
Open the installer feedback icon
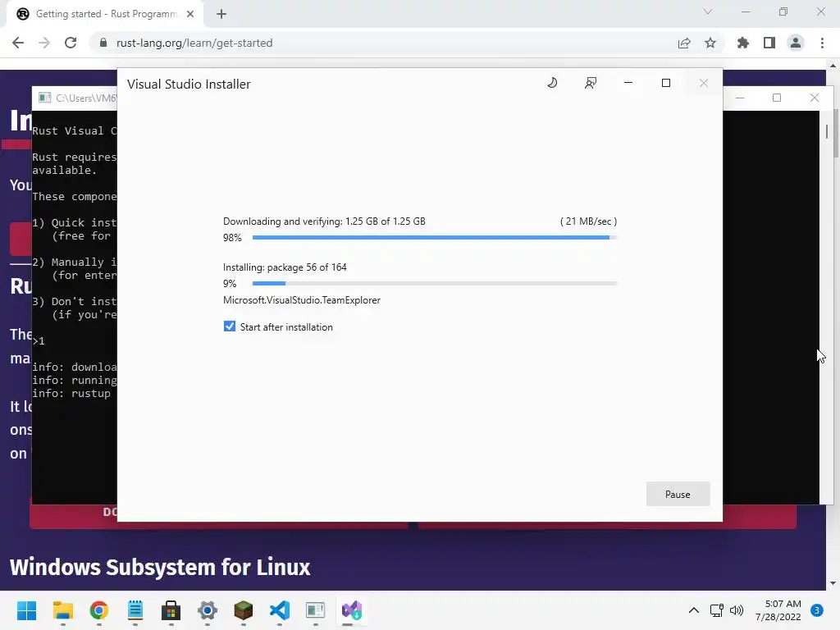coord(591,83)
